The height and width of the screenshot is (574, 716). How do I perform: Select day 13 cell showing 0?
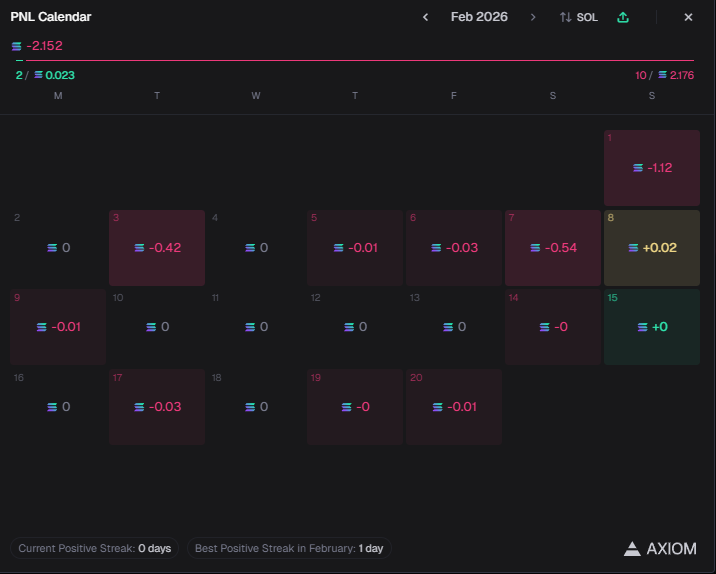pyautogui.click(x=454, y=327)
